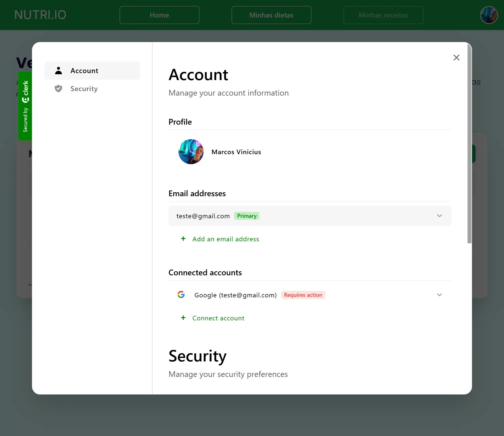Expand the Google connected account chevron

tap(439, 295)
